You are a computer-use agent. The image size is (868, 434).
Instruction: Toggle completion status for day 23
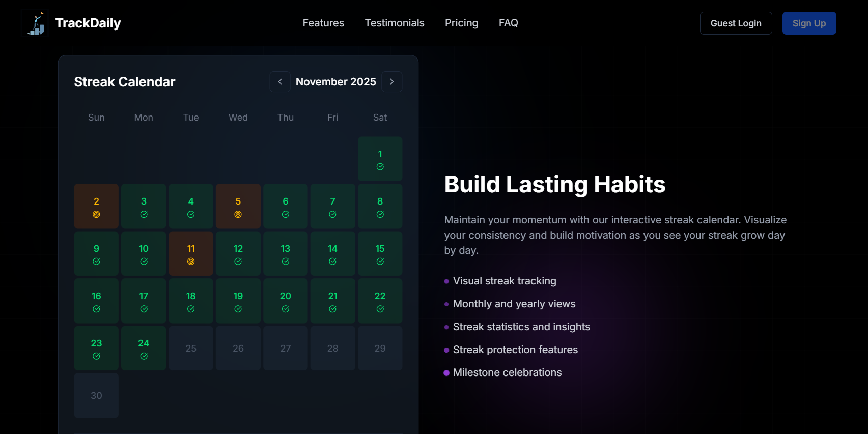point(96,348)
